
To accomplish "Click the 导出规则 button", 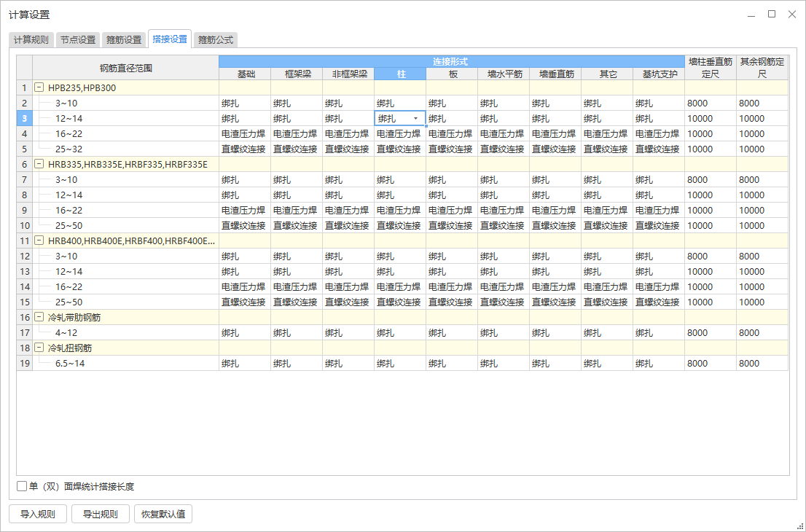I will point(101,514).
